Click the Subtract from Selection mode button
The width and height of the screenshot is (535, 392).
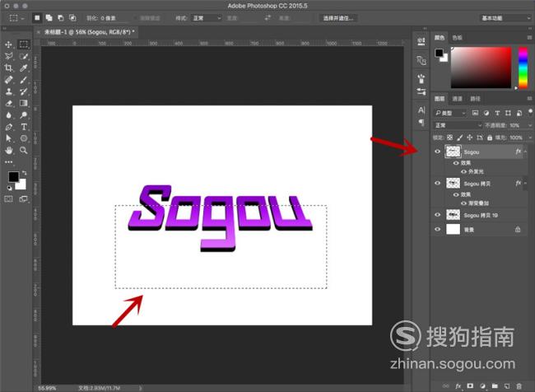click(61, 18)
